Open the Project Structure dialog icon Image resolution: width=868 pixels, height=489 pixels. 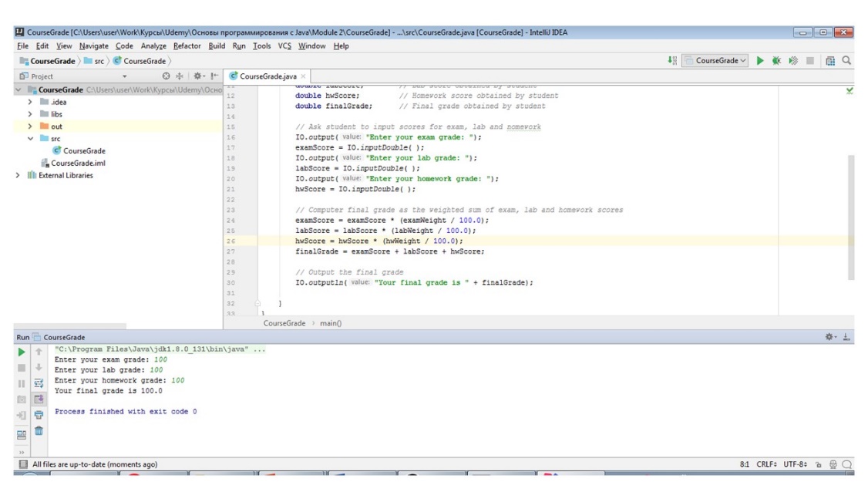click(830, 60)
